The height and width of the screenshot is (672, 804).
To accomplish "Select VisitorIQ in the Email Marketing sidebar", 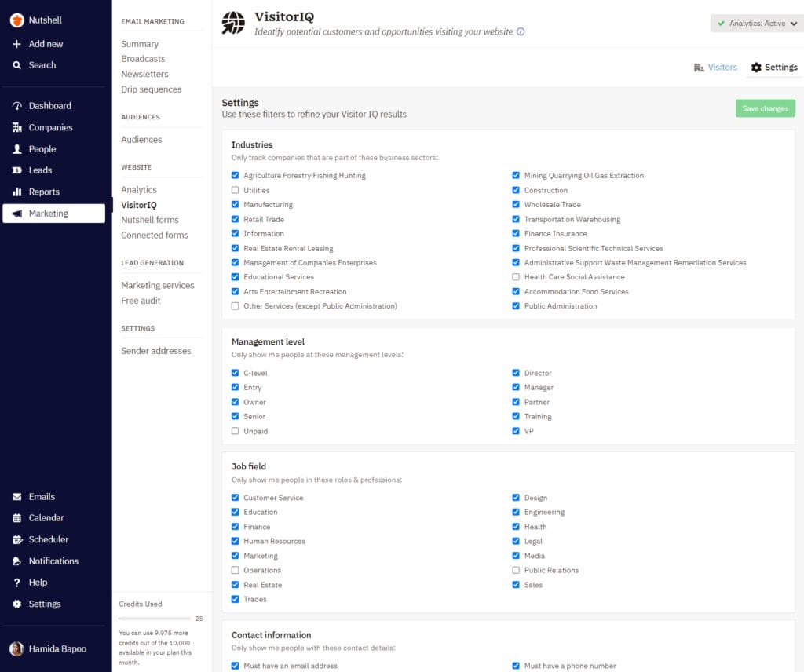I will (x=141, y=205).
